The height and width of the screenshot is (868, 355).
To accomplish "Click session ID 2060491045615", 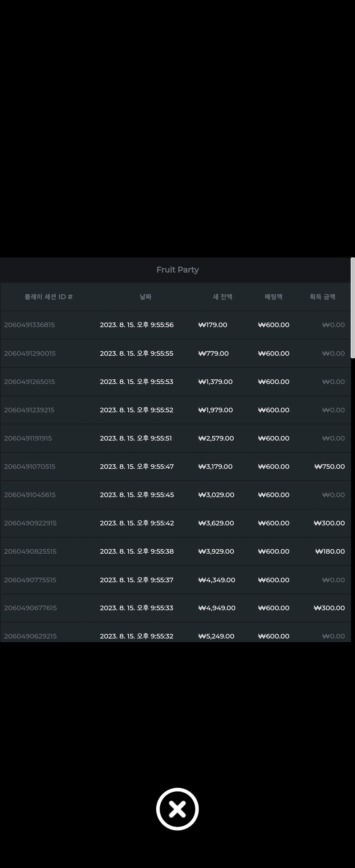I will pyautogui.click(x=30, y=495).
